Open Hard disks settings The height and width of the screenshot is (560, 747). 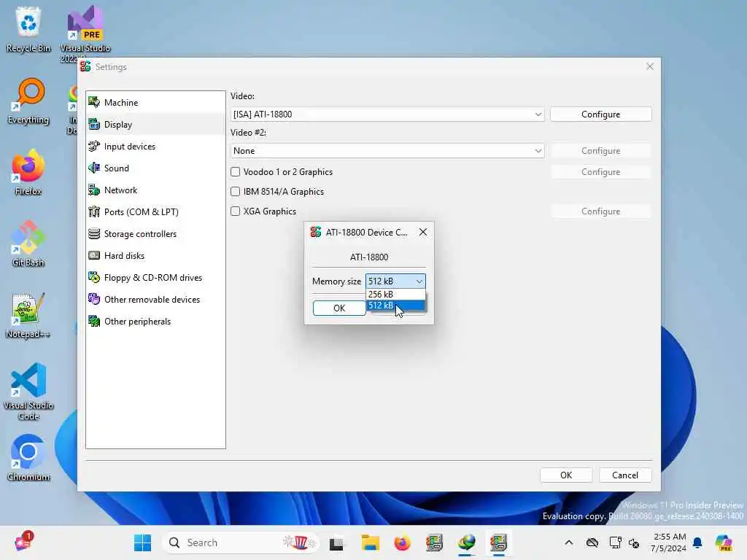155,256
